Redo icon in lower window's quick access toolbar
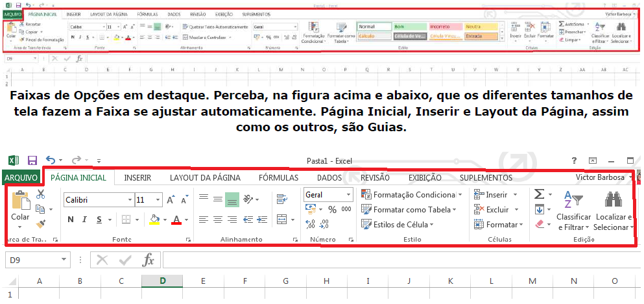The height and width of the screenshot is (304, 644). click(77, 160)
